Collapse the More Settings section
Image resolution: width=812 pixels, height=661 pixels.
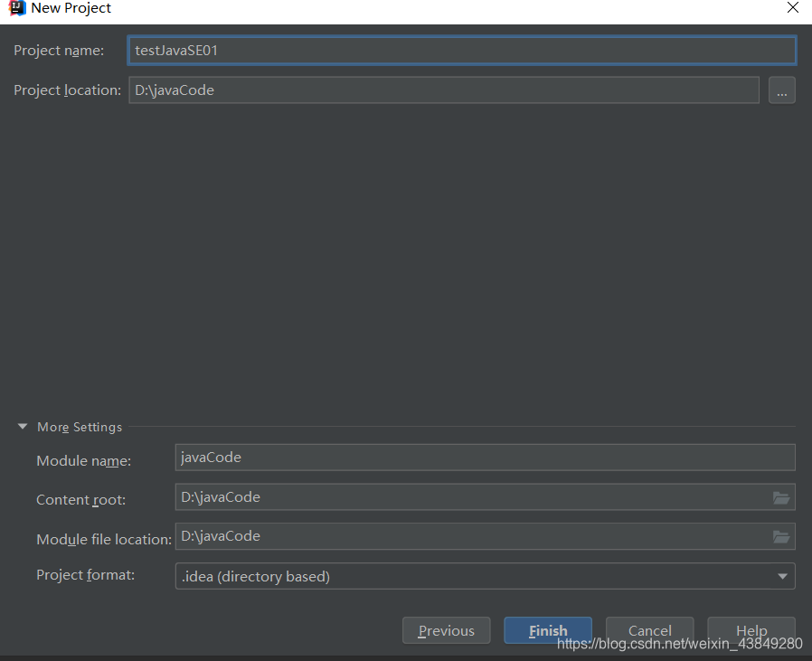23,426
